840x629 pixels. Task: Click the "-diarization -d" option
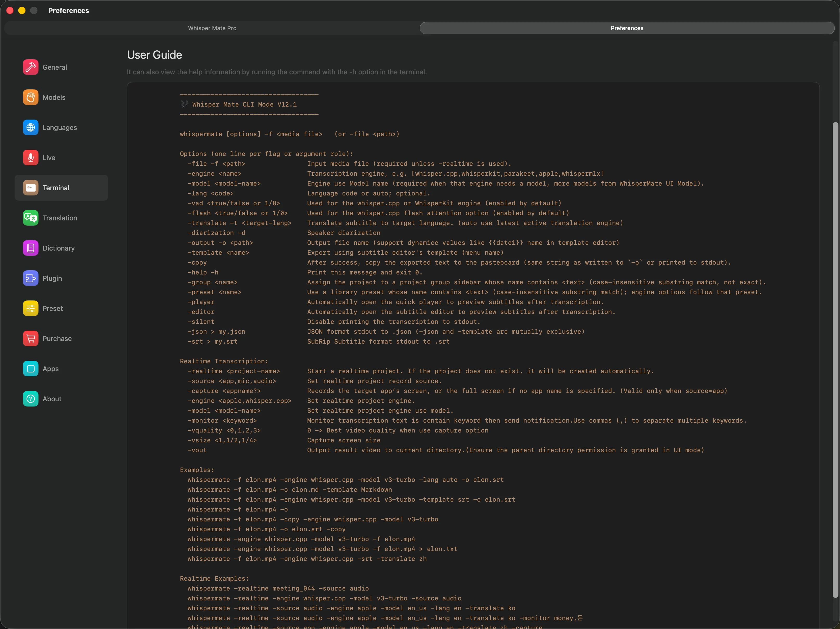point(216,233)
